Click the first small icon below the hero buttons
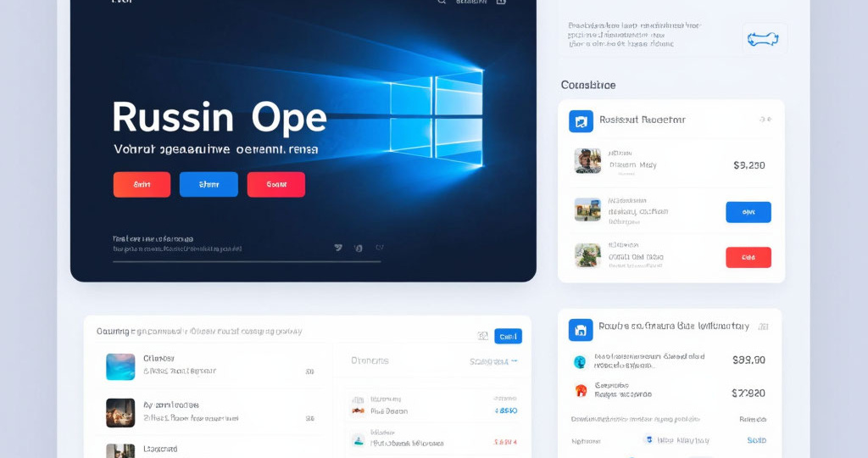This screenshot has height=458, width=868. pyautogui.click(x=338, y=248)
